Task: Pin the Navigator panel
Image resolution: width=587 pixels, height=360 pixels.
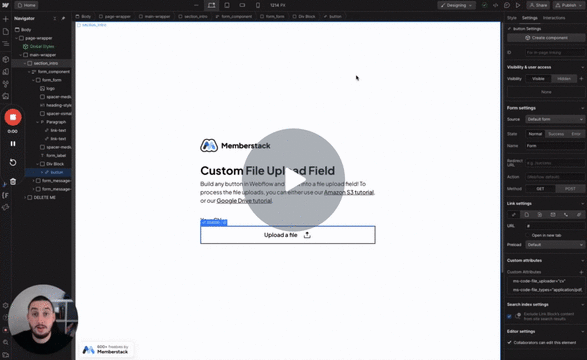Action: 63,18
